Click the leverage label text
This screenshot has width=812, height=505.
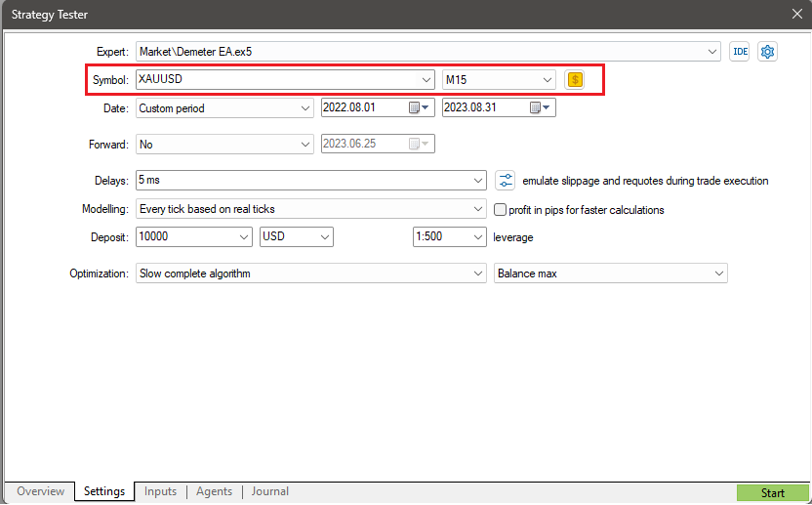[x=512, y=237]
